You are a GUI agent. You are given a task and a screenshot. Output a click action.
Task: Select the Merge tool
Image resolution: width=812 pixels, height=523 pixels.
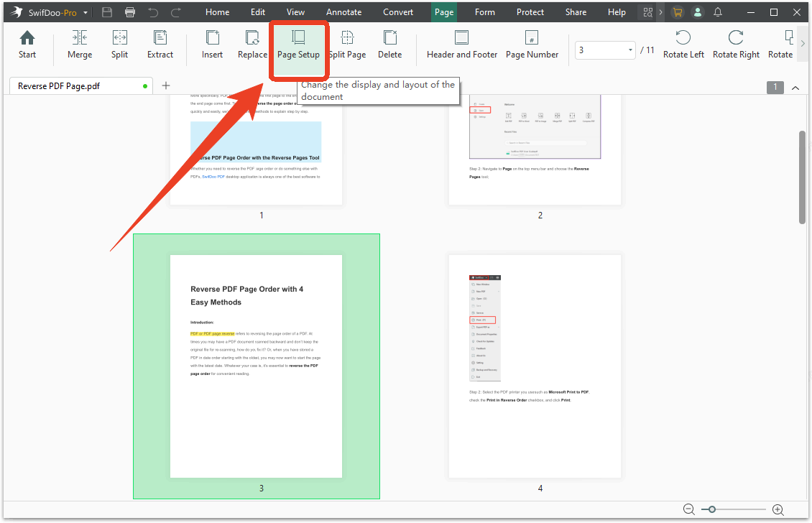point(80,45)
